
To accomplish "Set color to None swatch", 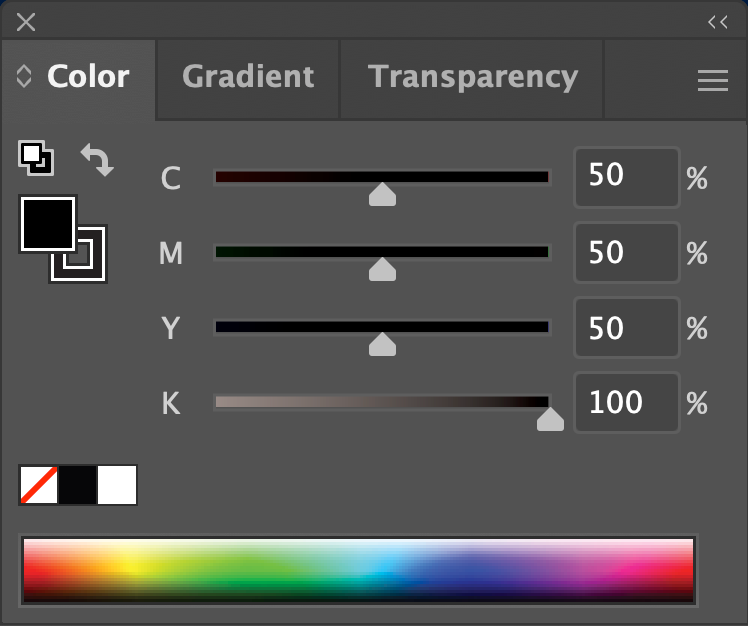I will coord(39,485).
